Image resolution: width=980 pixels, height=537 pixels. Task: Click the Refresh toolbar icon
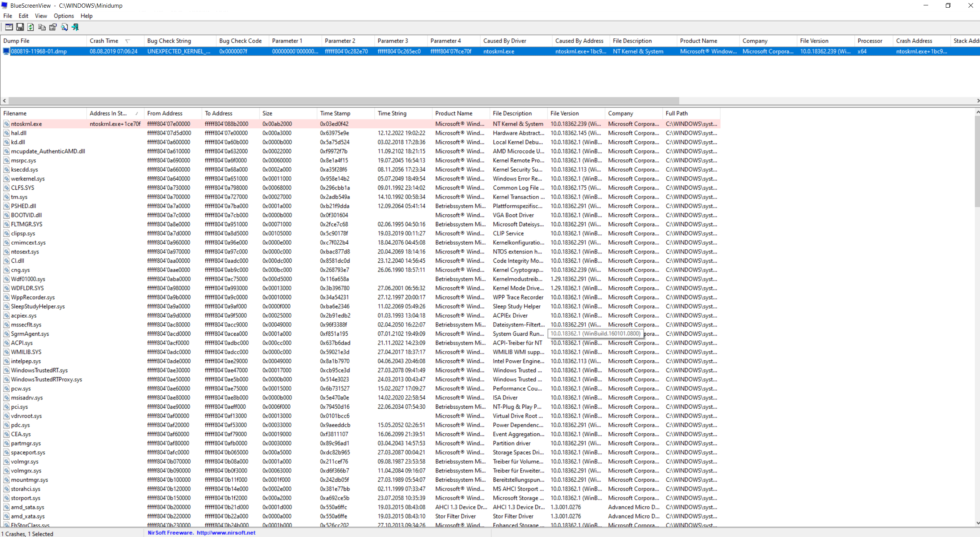tap(31, 27)
